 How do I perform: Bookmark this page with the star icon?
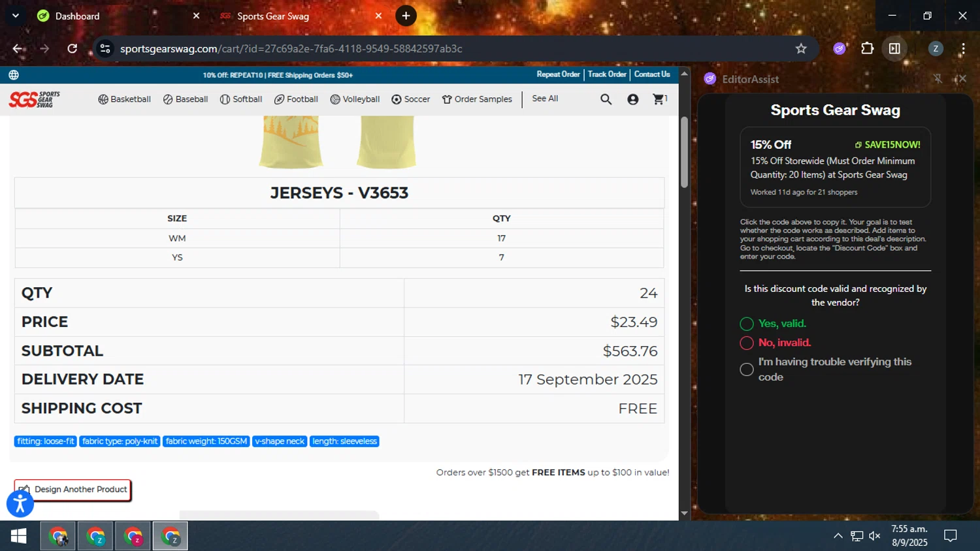801,48
